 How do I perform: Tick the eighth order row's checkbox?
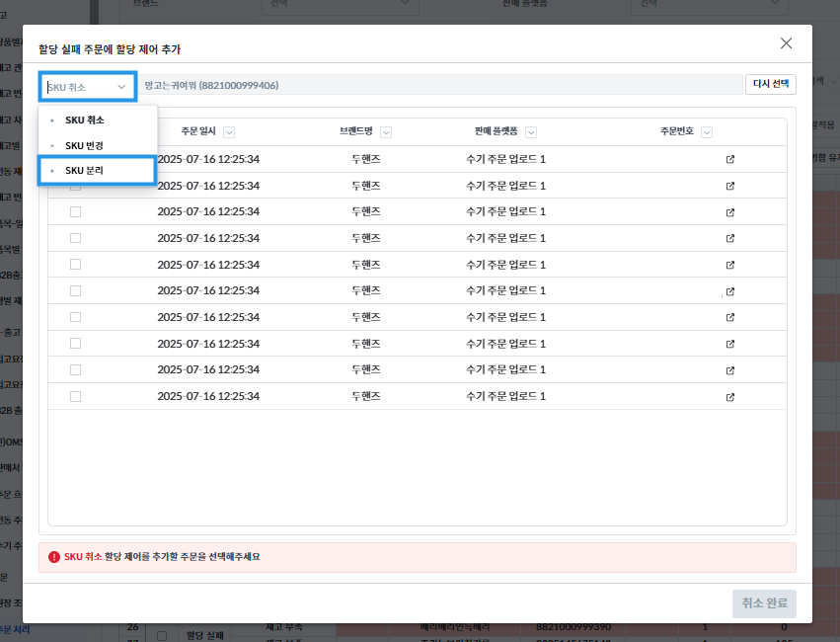point(76,343)
